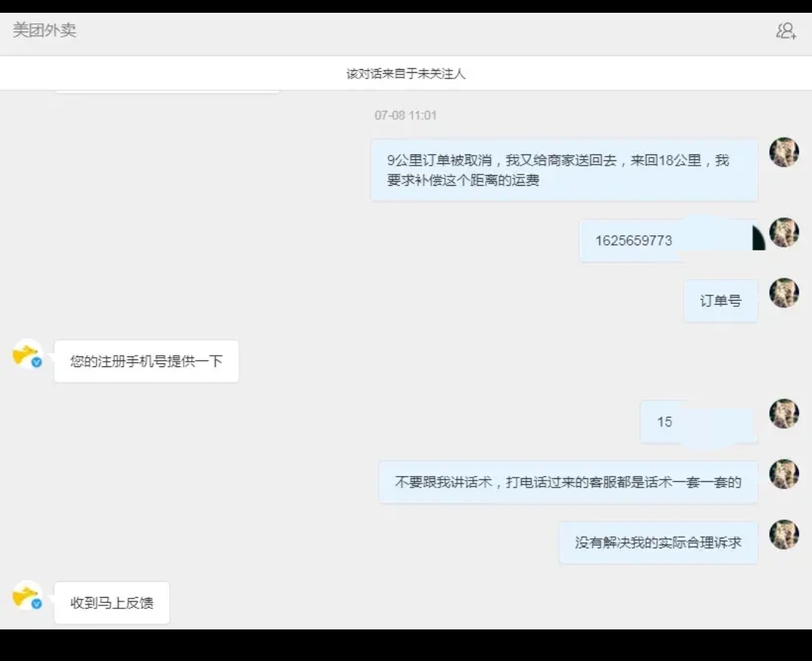812x661 pixels.
Task: Click the "美团外卖" title to view account
Action: (x=44, y=32)
